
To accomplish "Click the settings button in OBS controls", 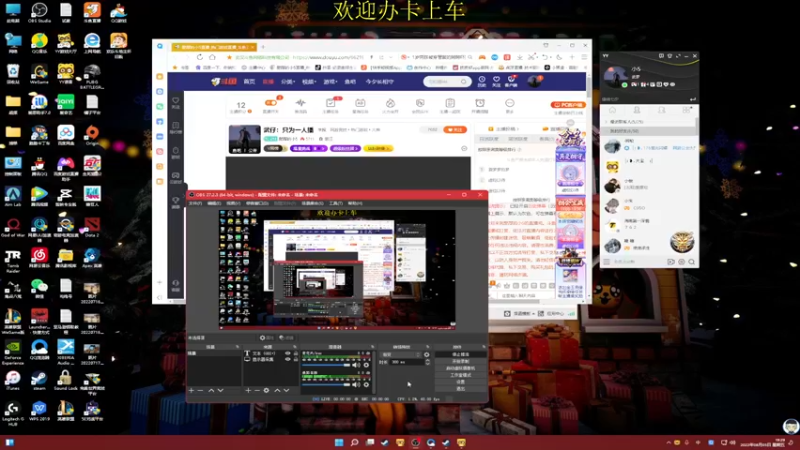I will (461, 382).
